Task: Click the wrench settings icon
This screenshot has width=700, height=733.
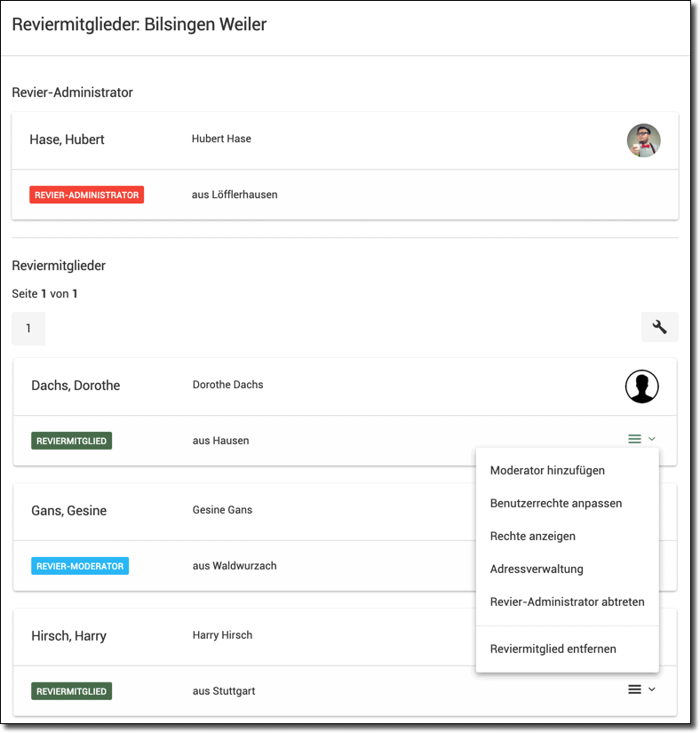Action: [659, 327]
